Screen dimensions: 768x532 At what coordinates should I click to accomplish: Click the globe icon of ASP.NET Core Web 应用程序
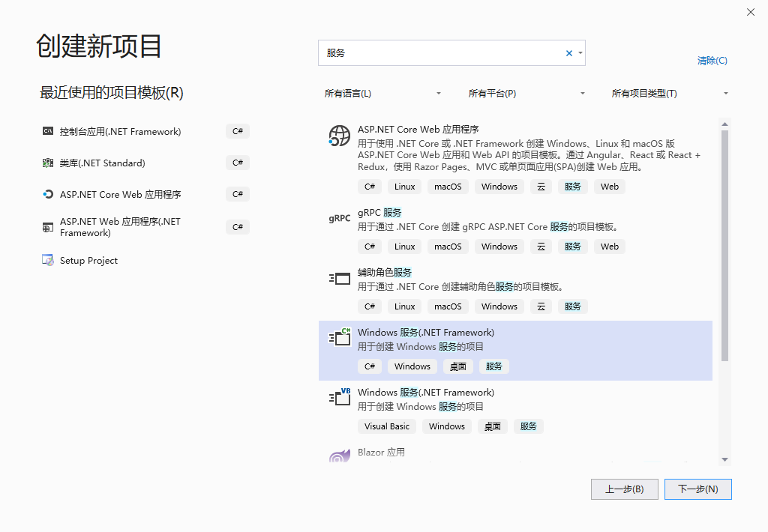point(340,136)
